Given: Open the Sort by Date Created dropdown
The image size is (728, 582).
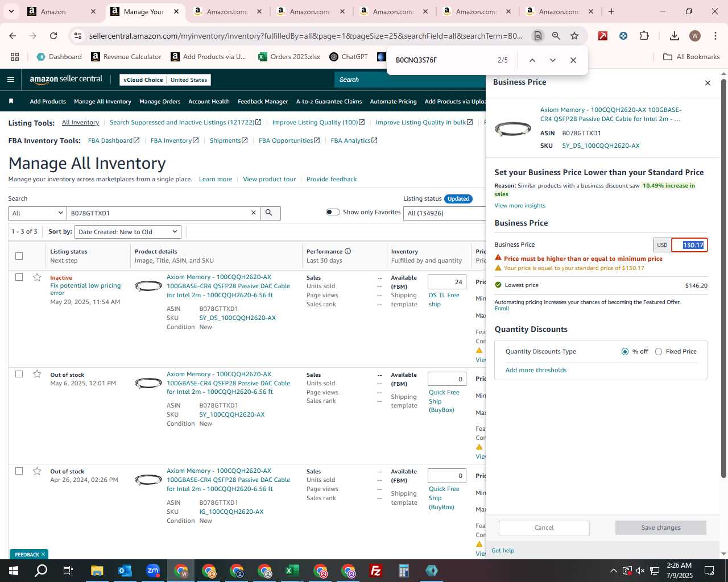Looking at the screenshot, I should 128,232.
